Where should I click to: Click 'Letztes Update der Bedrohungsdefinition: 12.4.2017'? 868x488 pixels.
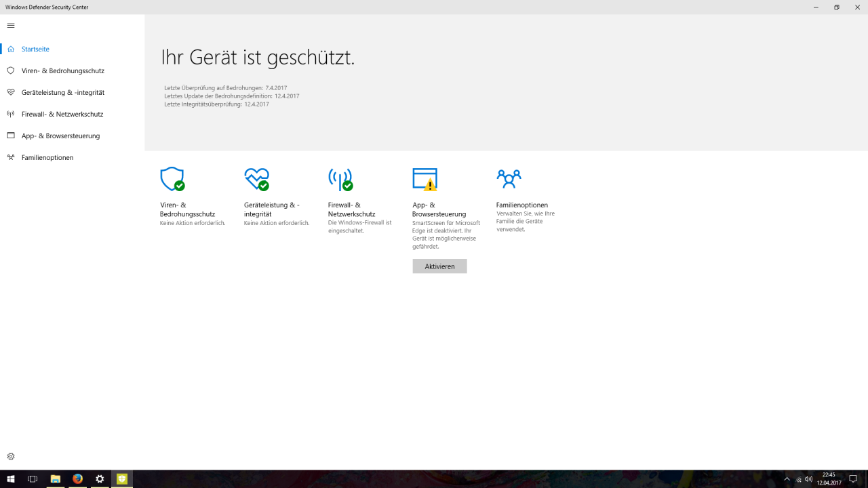point(231,96)
